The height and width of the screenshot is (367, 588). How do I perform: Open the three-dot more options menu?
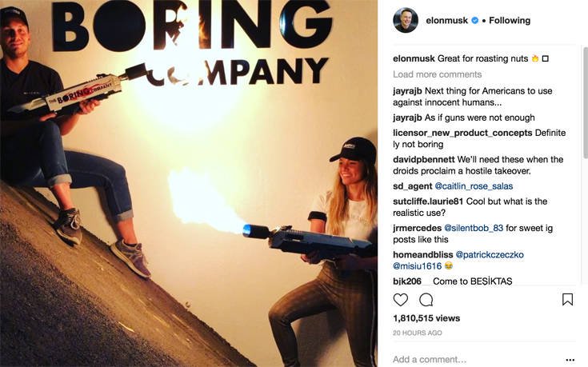(x=570, y=360)
